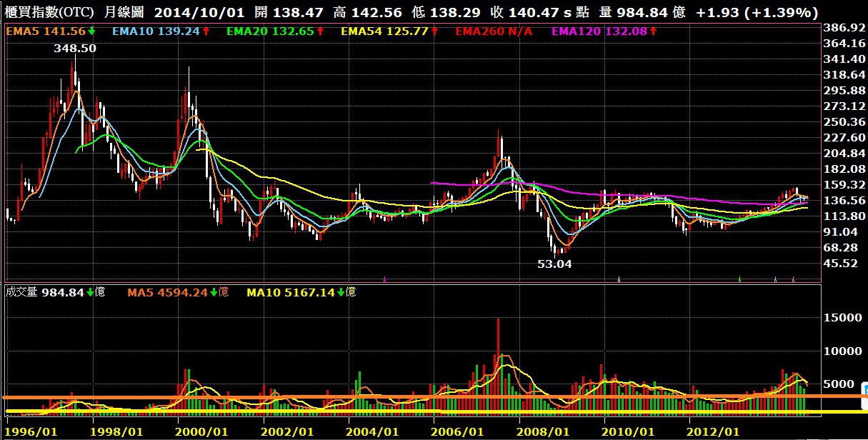Click the 273.12 price axis label
This screenshot has height=440, width=868.
coord(844,106)
